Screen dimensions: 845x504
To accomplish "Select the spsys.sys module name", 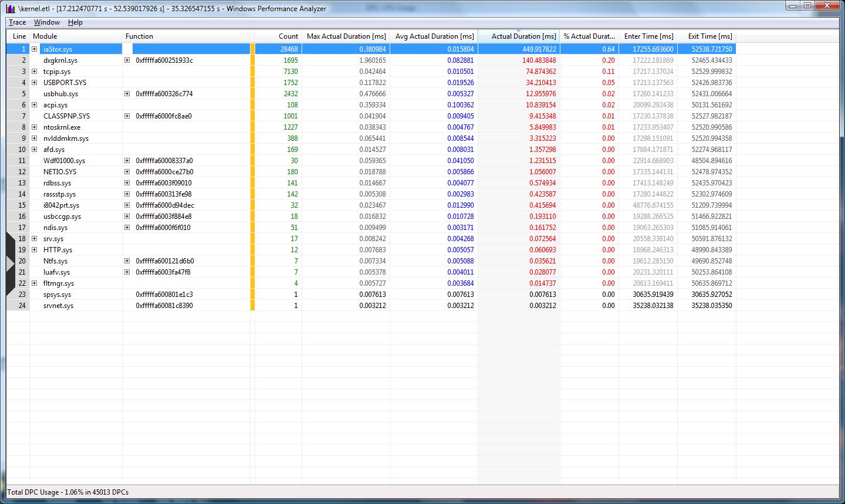I will [x=58, y=295].
